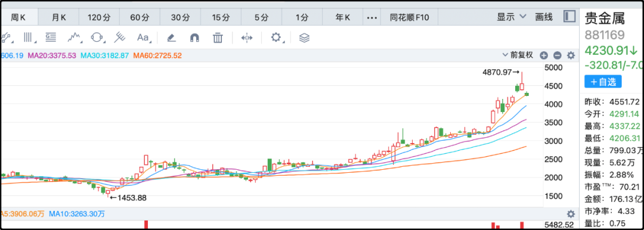
Task: Click the trash can delete drawings icon
Action: click(217, 38)
